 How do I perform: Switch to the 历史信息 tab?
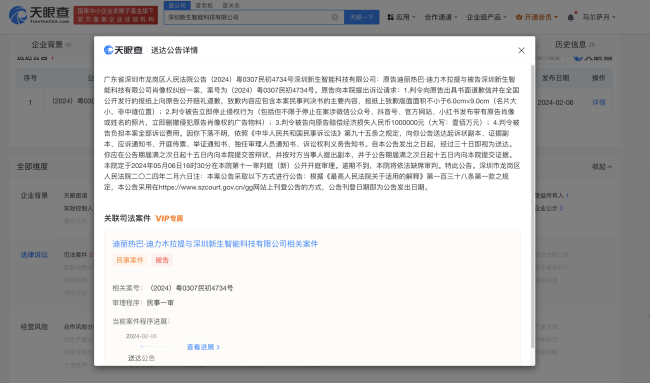coord(575,44)
